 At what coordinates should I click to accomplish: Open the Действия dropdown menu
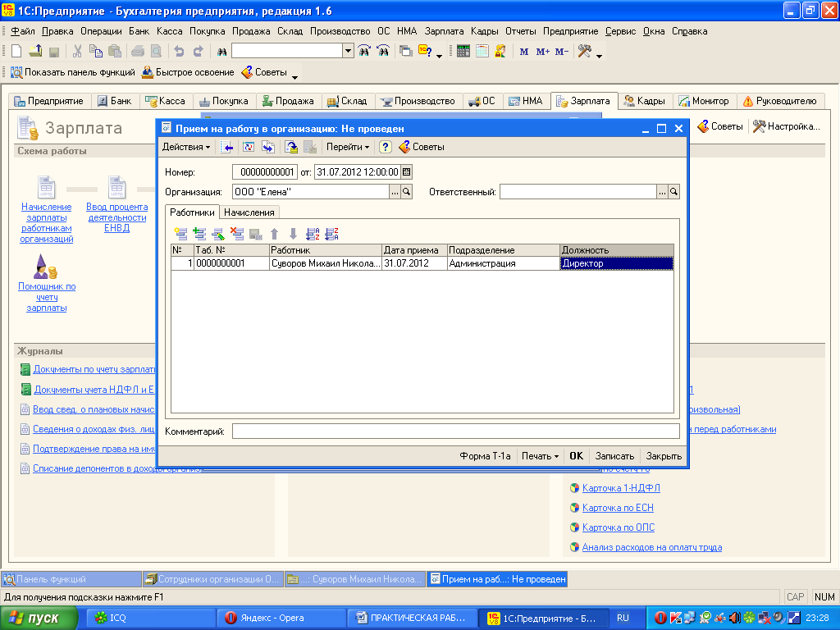coord(186,147)
